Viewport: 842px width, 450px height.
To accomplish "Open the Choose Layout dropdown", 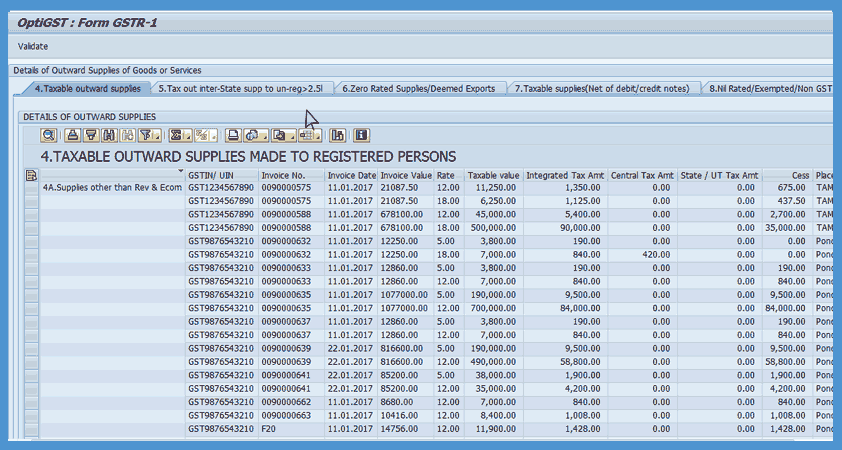I will (310, 135).
